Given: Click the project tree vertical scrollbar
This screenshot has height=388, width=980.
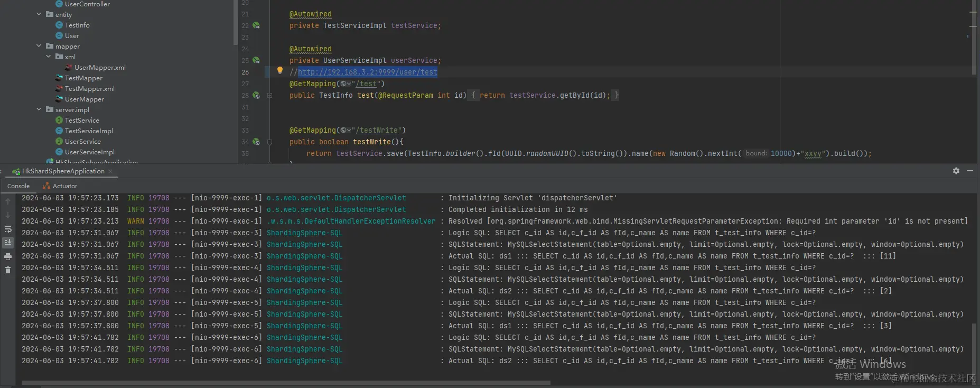Looking at the screenshot, I should tap(235, 22).
